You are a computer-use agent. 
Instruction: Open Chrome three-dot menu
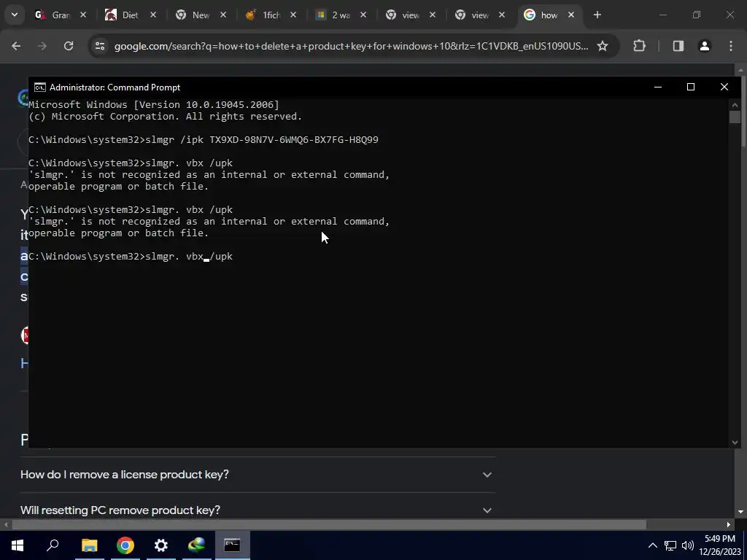(731, 46)
